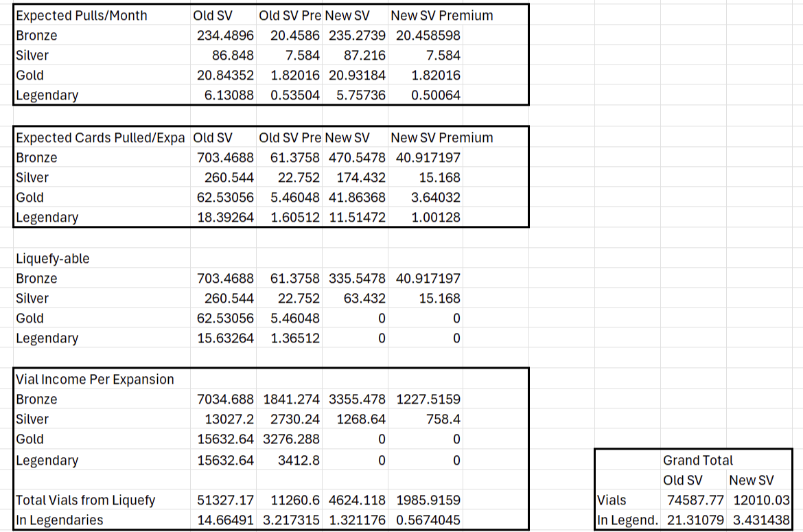803x532 pixels.
Task: Select the total cell 4624.118
Action: click(x=356, y=500)
